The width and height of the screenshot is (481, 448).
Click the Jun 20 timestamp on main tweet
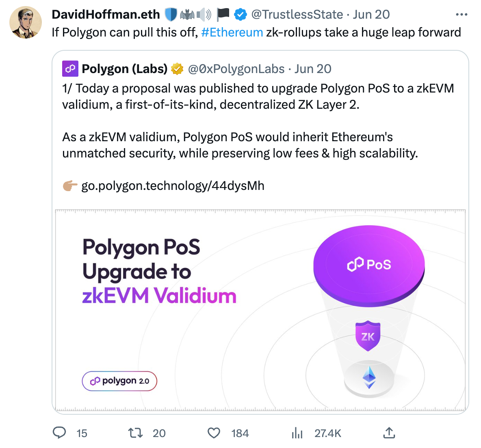(x=371, y=15)
